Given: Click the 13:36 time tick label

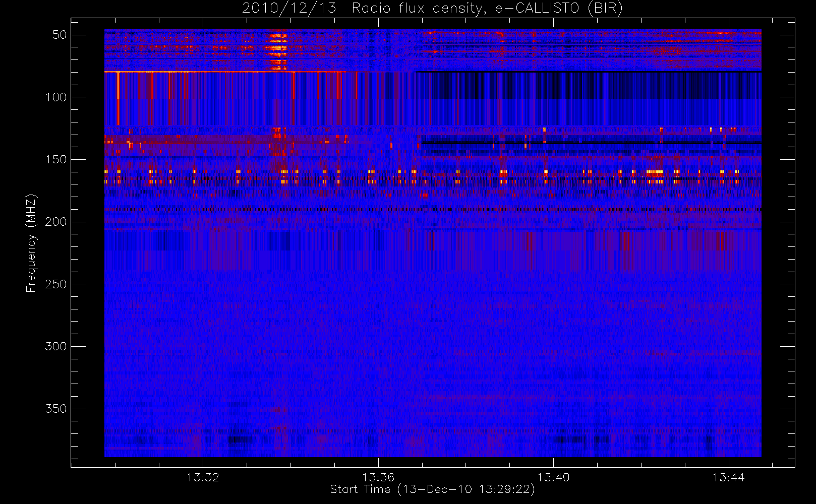Looking at the screenshot, I should [378, 477].
